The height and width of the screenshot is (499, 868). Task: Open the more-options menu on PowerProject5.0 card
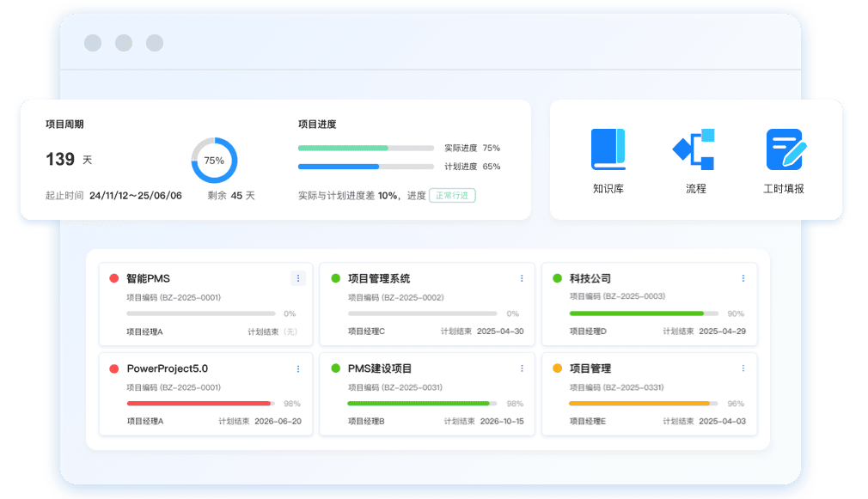pyautogui.click(x=298, y=368)
